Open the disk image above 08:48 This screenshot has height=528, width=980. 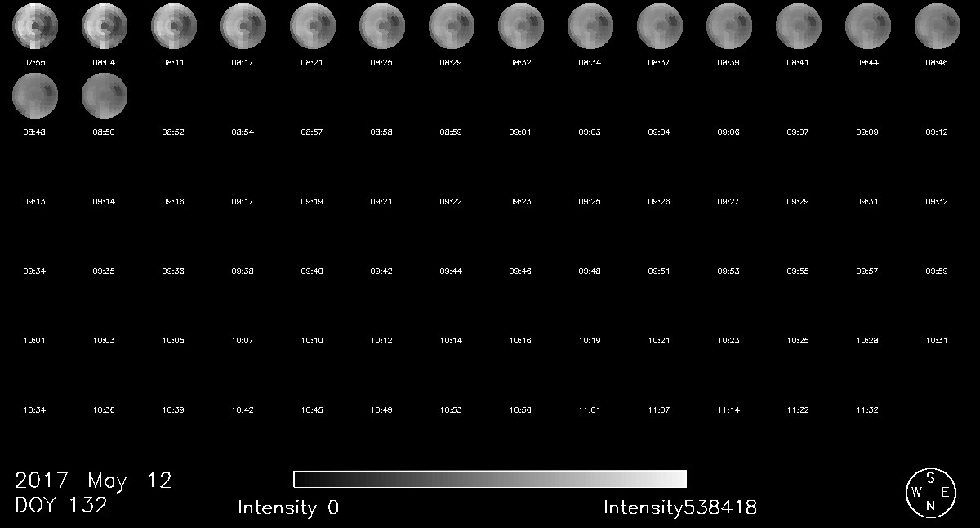35,96
